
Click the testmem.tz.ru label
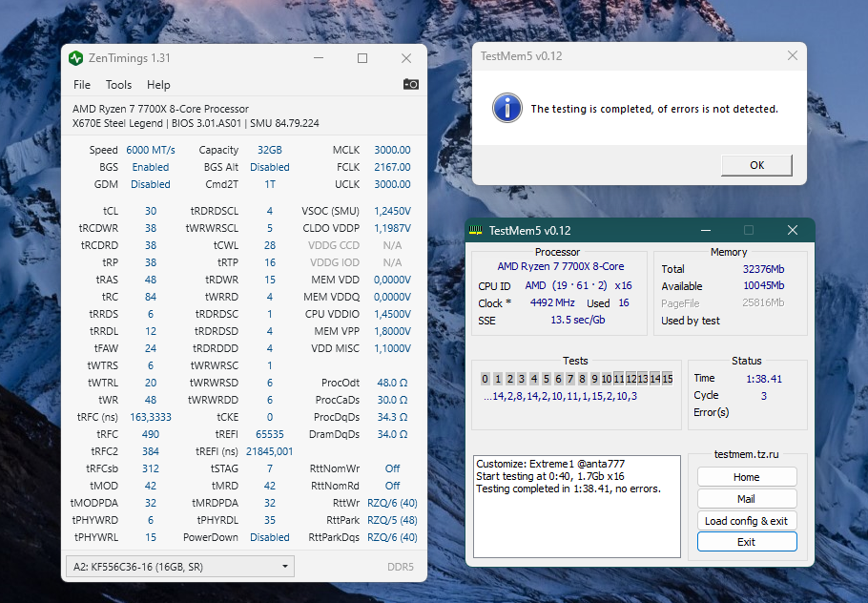coord(746,454)
